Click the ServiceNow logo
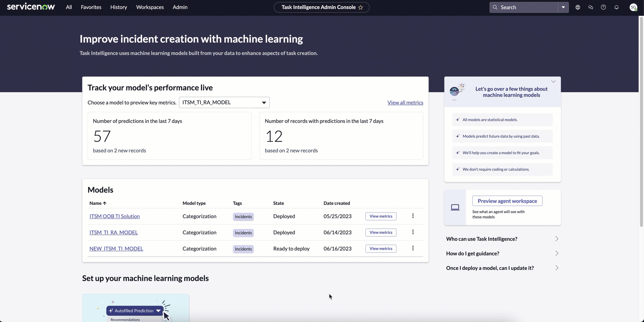The height and width of the screenshot is (322, 644). 31,7
